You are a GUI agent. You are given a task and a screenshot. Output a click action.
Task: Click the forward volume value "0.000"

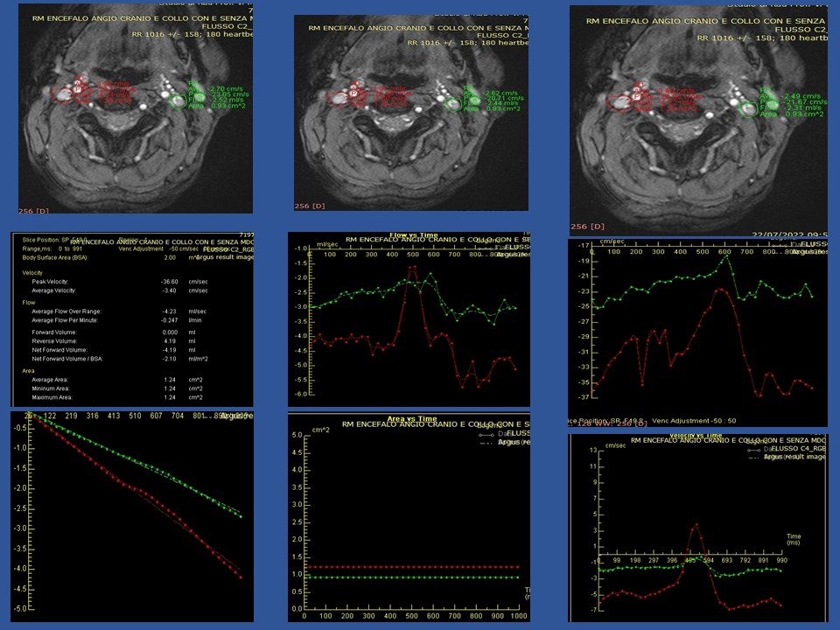tap(170, 332)
